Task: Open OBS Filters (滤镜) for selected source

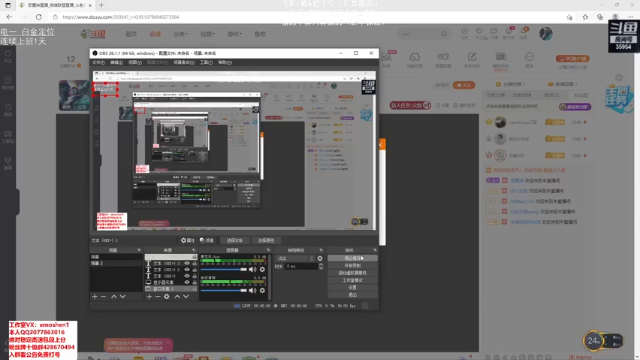Action: click(207, 240)
